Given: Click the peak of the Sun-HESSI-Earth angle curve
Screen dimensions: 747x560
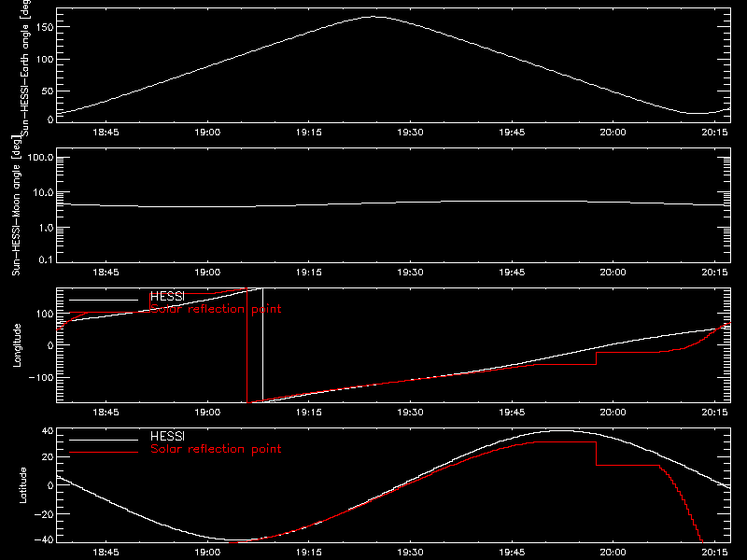Looking at the screenshot, I should [373, 17].
